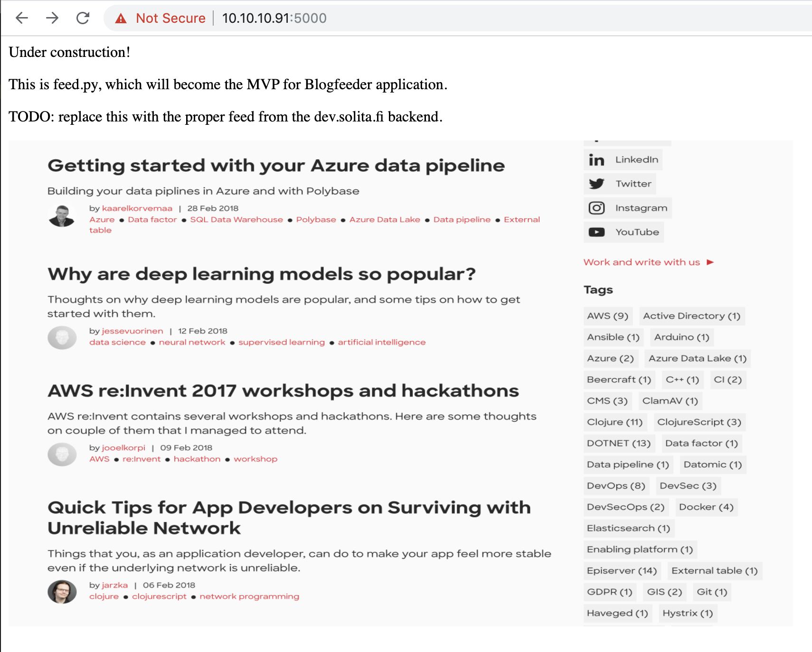Select the Clojure (11) tag
This screenshot has width=812, height=652.
pos(614,422)
